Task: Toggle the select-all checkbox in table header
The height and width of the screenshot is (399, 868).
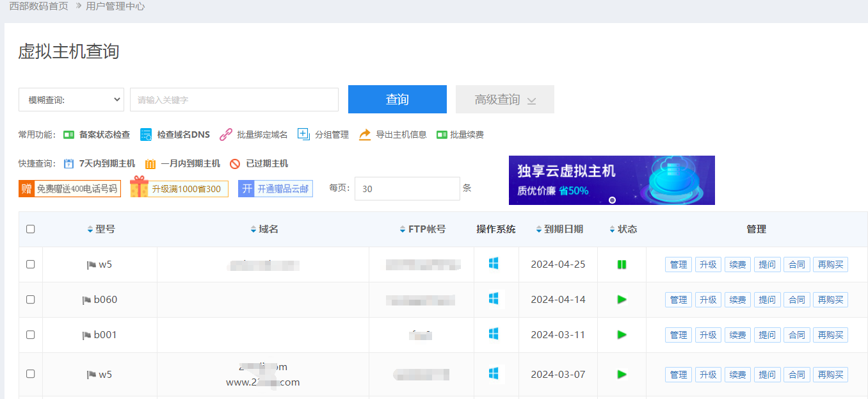Action: pos(30,229)
